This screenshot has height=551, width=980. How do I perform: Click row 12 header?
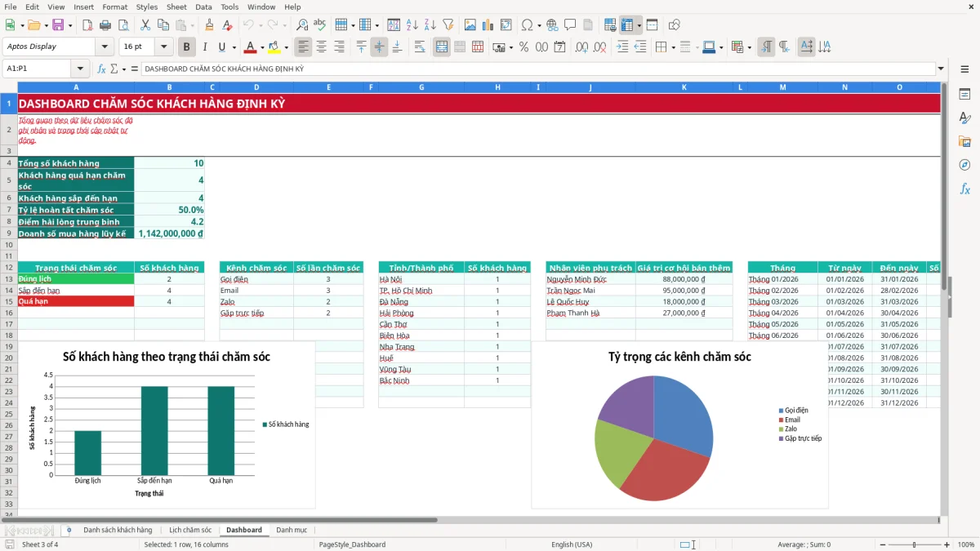[x=8, y=267]
